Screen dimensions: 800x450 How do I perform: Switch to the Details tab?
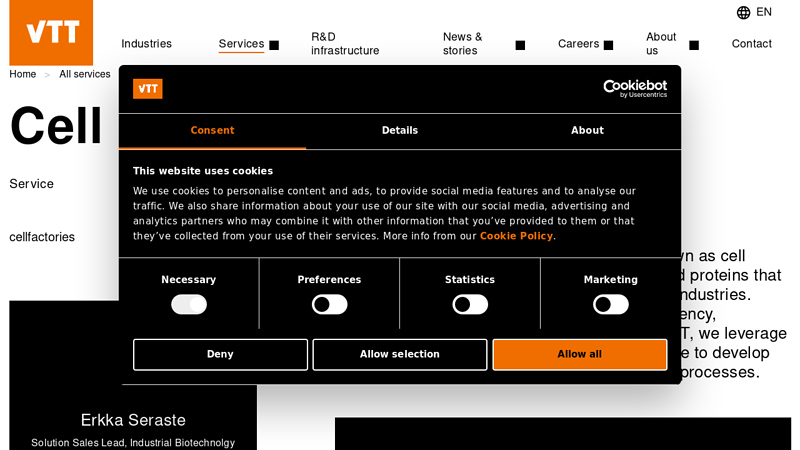coord(400,130)
